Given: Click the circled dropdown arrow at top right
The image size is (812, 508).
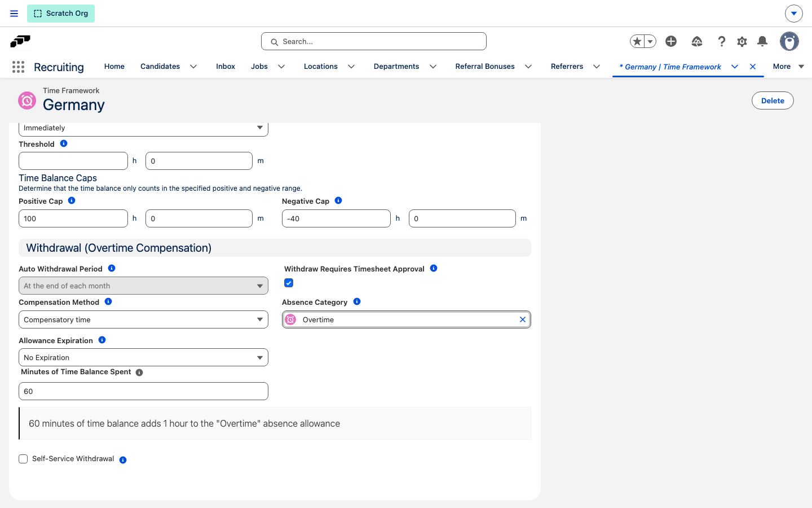Looking at the screenshot, I should tap(793, 13).
